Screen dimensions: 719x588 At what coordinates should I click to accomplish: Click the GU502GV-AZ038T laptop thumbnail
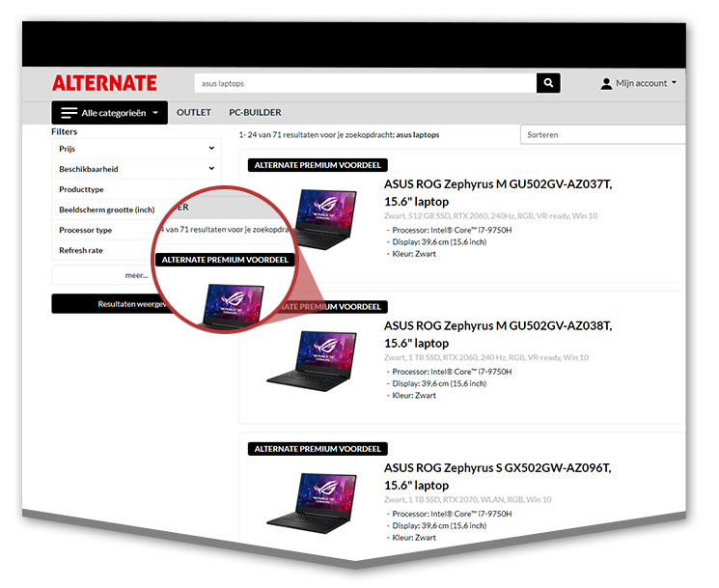(x=312, y=361)
